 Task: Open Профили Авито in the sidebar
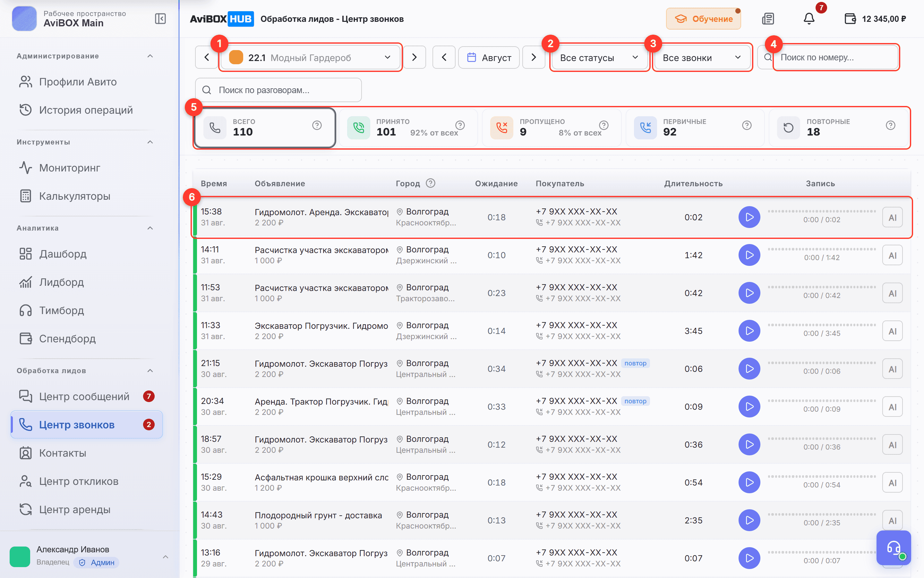pyautogui.click(x=87, y=82)
